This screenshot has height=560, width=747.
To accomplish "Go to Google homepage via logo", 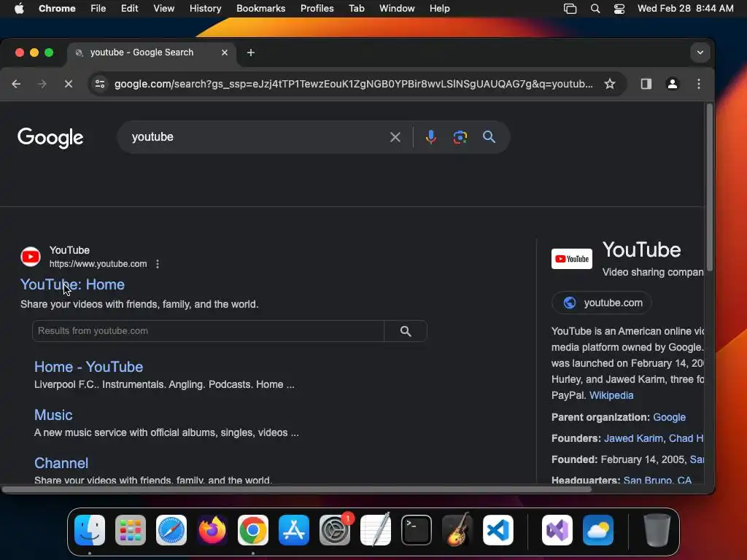I will pos(50,138).
